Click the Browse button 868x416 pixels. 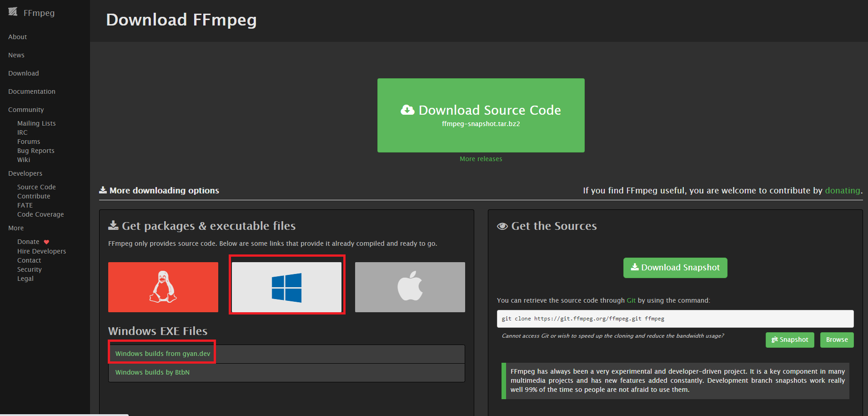pyautogui.click(x=837, y=340)
